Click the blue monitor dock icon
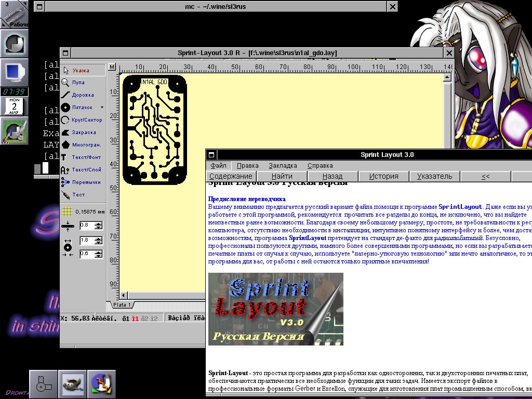The height and width of the screenshot is (399, 532). pos(14,72)
